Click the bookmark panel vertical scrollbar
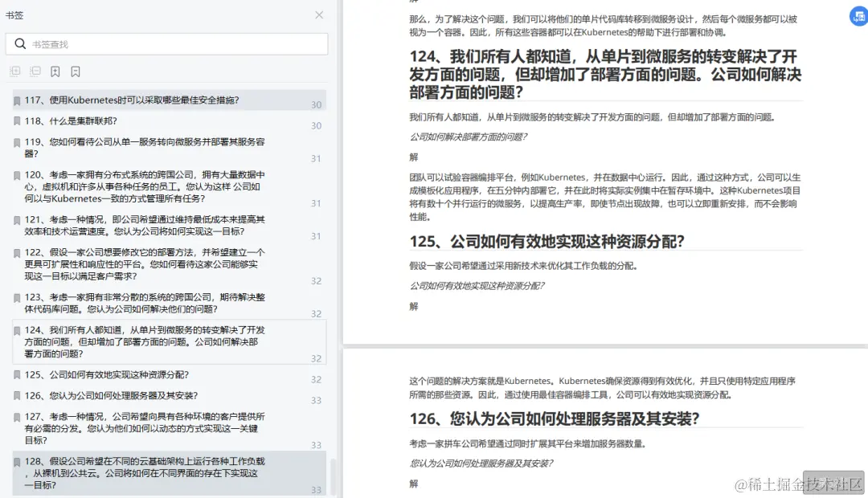This screenshot has width=868, height=498. coord(333,476)
